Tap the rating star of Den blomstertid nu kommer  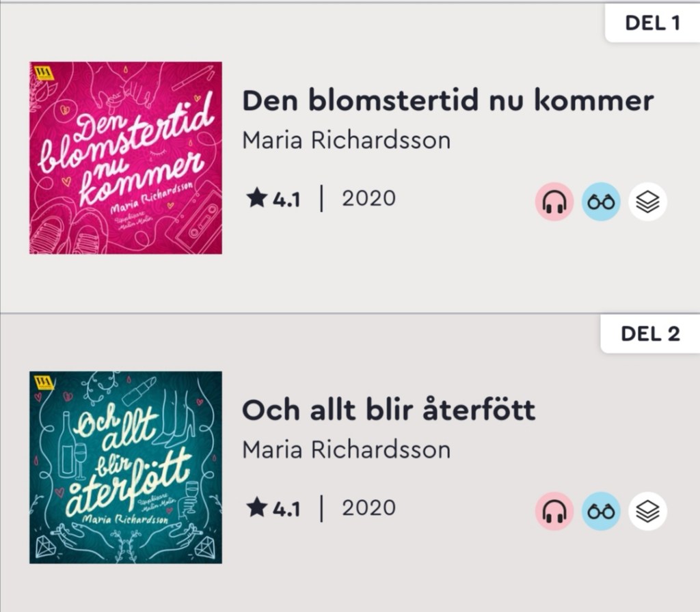click(x=257, y=198)
